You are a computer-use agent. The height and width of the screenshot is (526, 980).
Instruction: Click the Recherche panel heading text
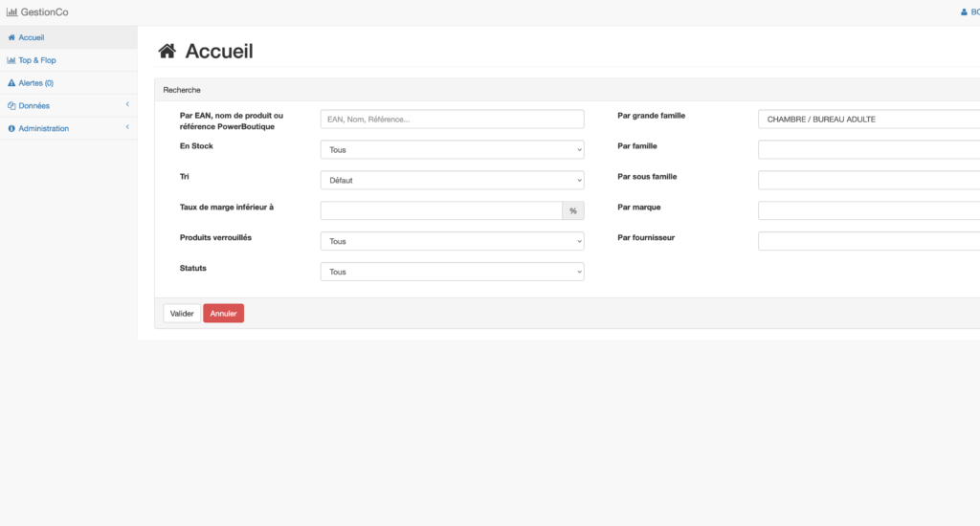click(x=182, y=90)
